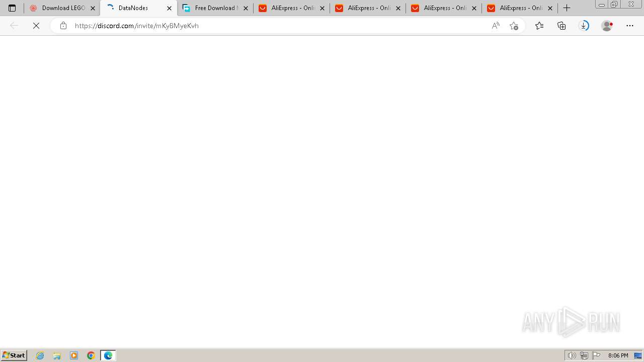Switch to the Free Download tab
644x362 pixels.
pos(215,8)
